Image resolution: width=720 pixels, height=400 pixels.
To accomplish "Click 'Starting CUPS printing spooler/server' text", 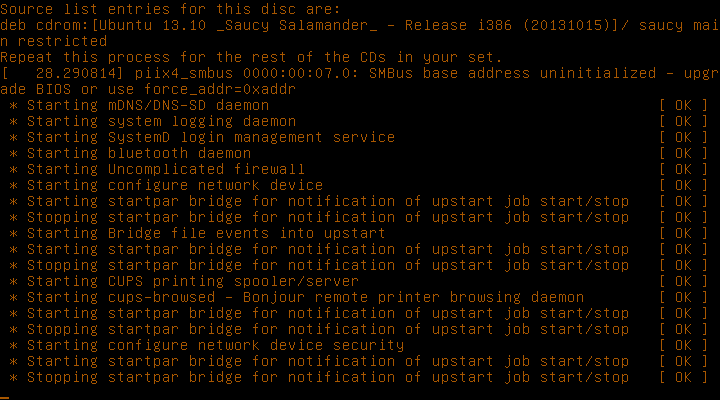I will tap(193, 282).
